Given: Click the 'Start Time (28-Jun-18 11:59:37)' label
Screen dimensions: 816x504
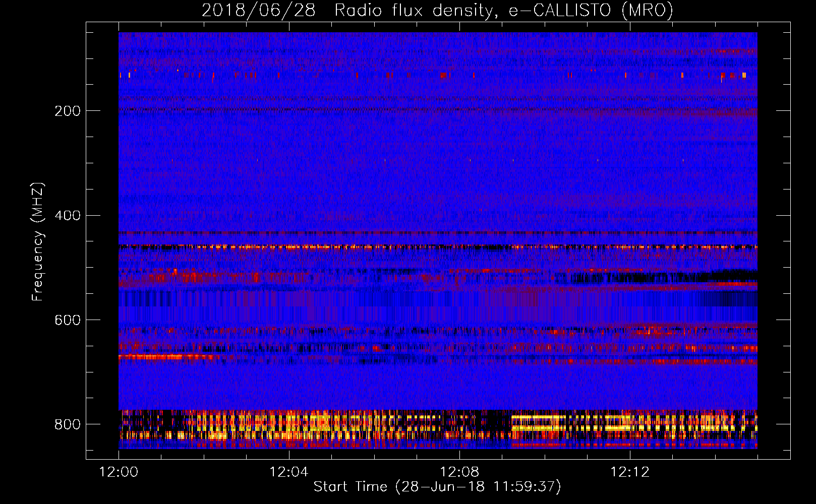Looking at the screenshot, I should pos(437,487).
